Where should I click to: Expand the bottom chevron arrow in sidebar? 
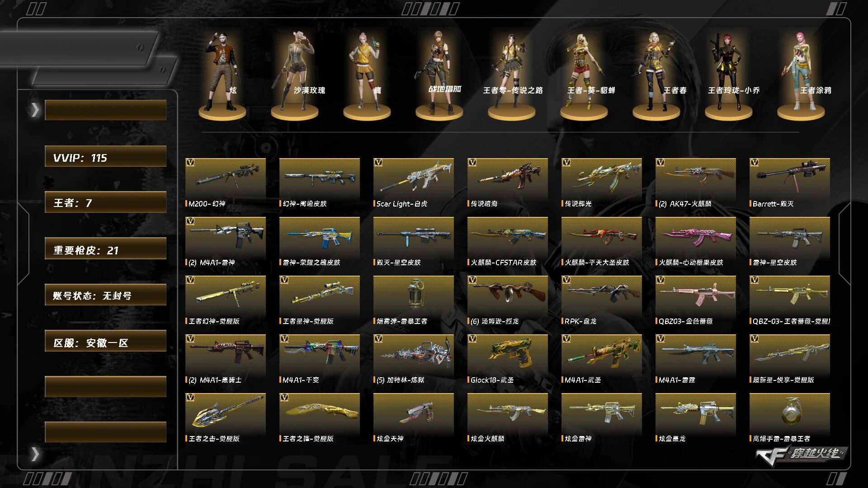coord(35,454)
